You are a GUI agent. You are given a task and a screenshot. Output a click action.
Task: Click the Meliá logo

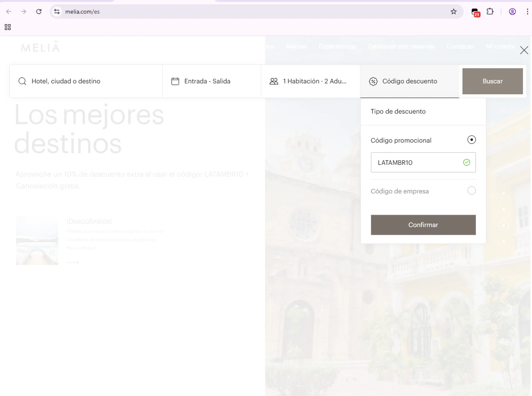(40, 47)
